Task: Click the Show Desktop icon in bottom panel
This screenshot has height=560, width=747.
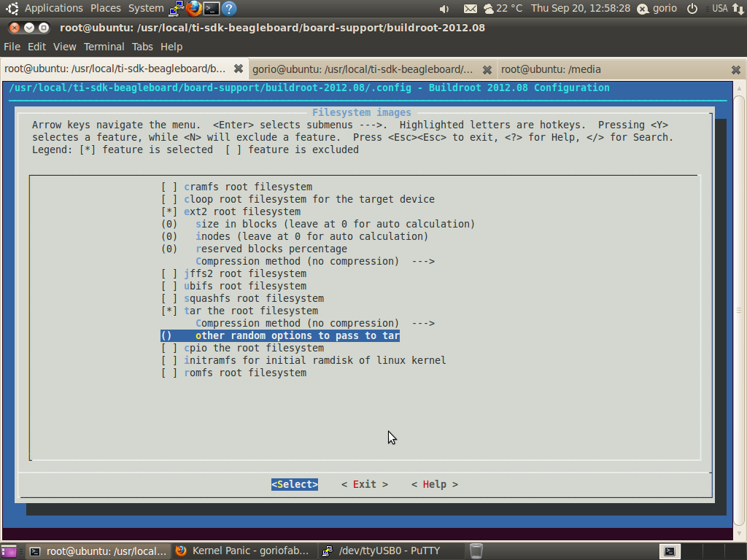Action: (x=9, y=551)
